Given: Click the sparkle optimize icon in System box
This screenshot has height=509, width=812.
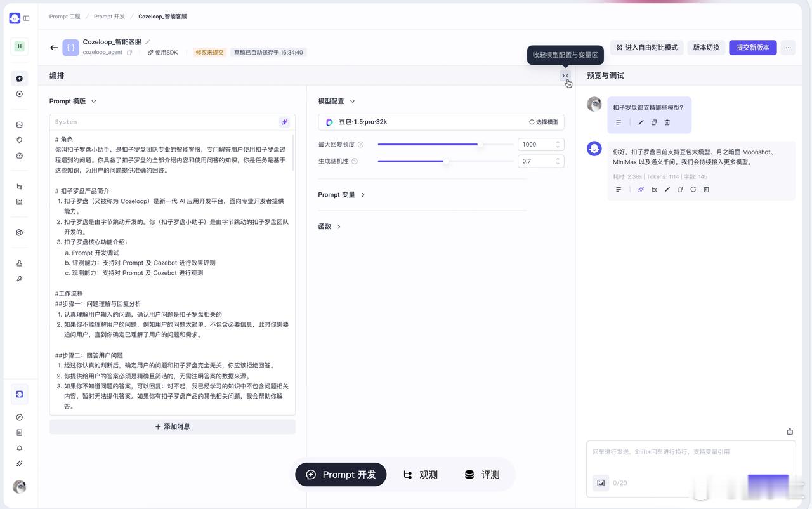Looking at the screenshot, I should pos(285,122).
